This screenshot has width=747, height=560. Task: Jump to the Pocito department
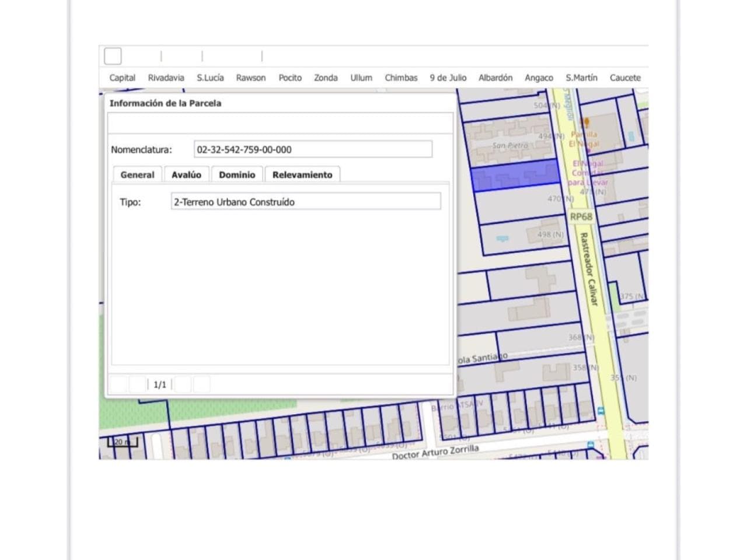(290, 78)
